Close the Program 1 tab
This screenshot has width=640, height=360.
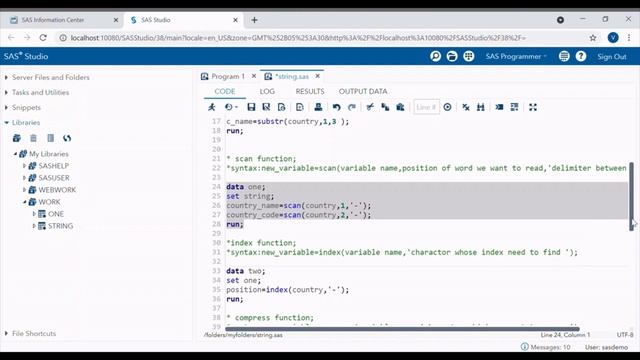[254, 76]
